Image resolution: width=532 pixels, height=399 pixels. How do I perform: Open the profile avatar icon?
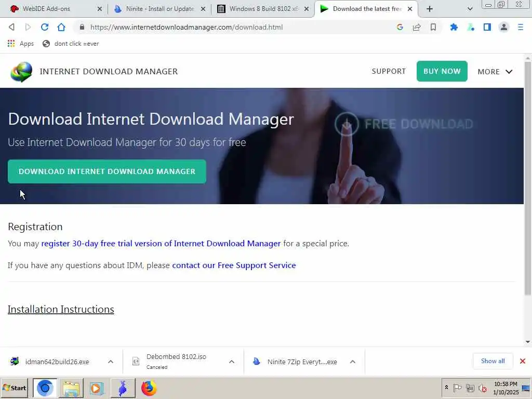pos(504,27)
